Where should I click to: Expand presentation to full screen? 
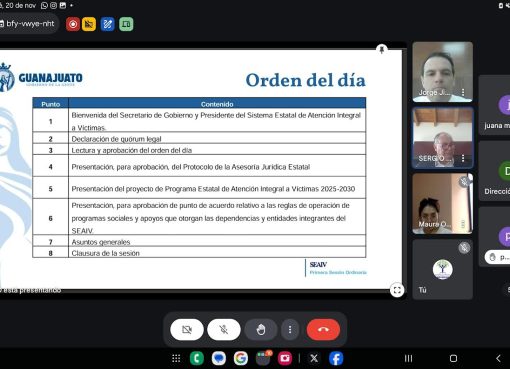coord(397,290)
